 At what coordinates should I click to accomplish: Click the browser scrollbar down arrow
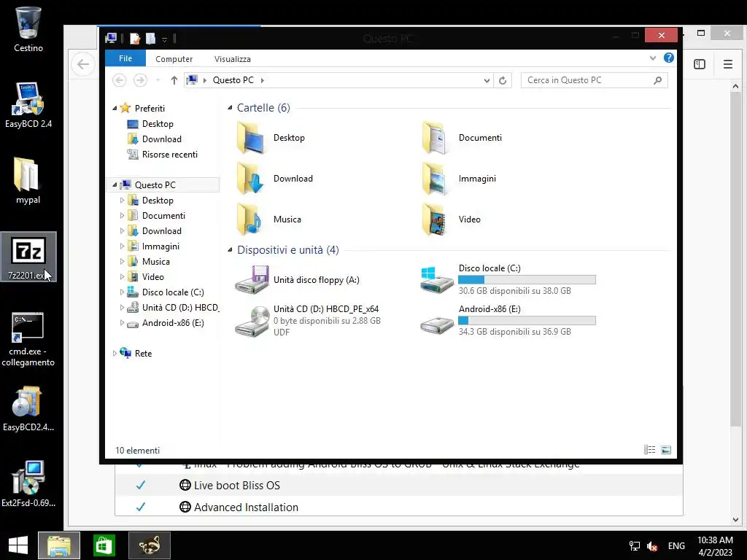735,519
